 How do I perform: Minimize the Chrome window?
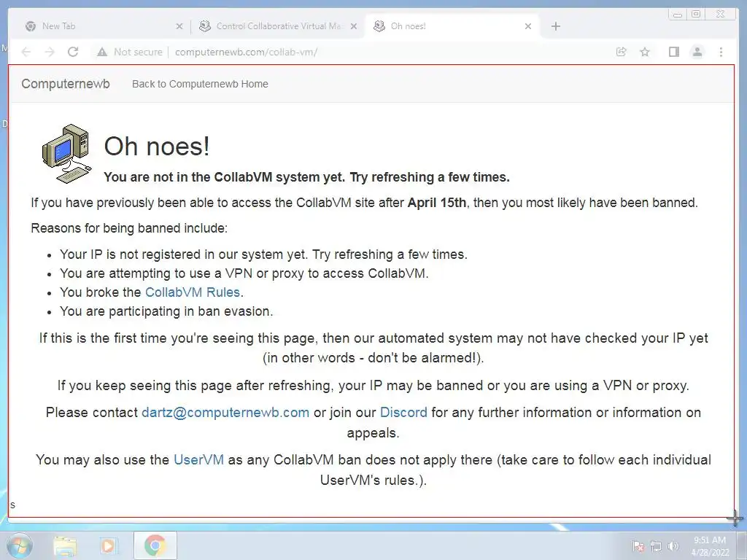click(x=678, y=15)
